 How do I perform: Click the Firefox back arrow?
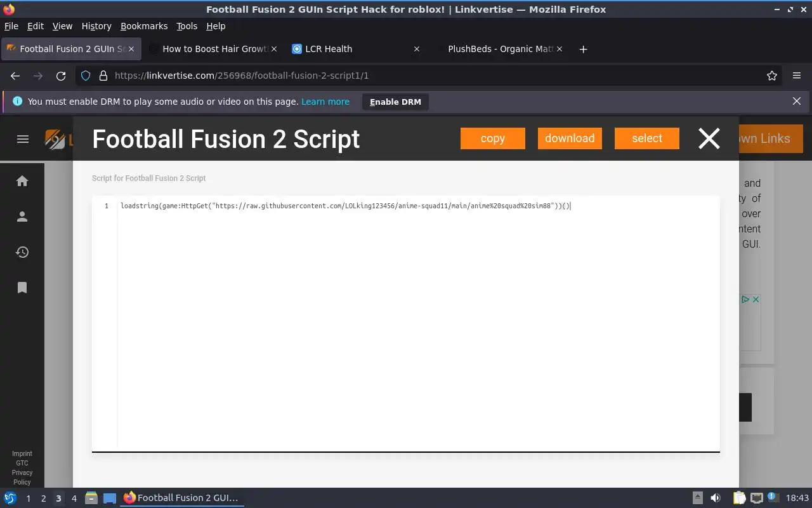15,76
